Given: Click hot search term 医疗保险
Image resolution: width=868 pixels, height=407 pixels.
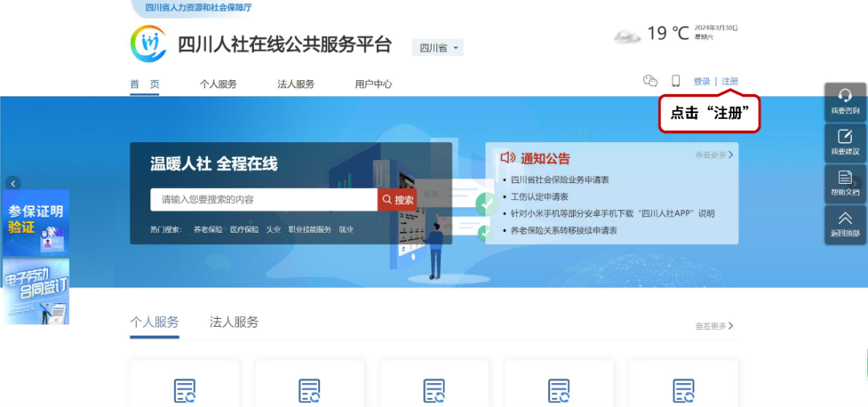Looking at the screenshot, I should pyautogui.click(x=244, y=230).
